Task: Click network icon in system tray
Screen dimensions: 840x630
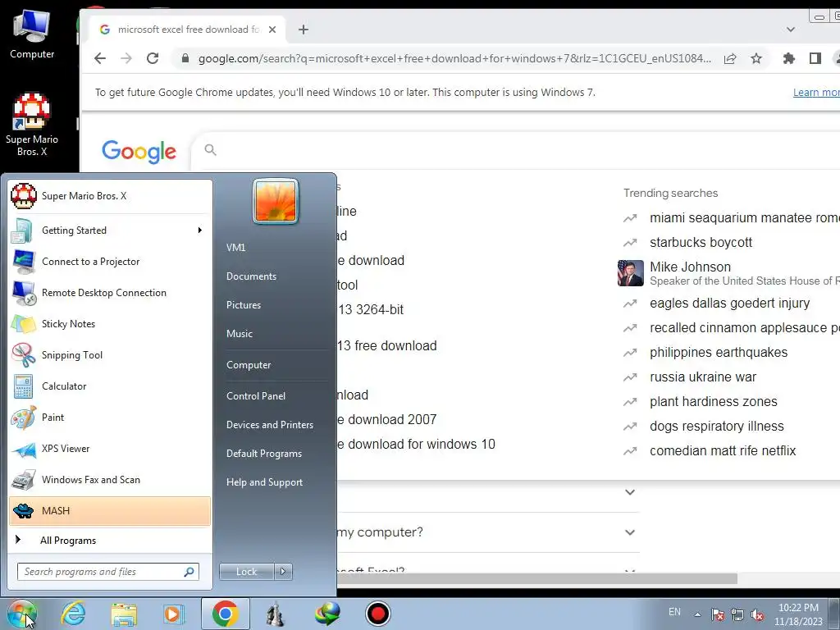Action: [737, 614]
